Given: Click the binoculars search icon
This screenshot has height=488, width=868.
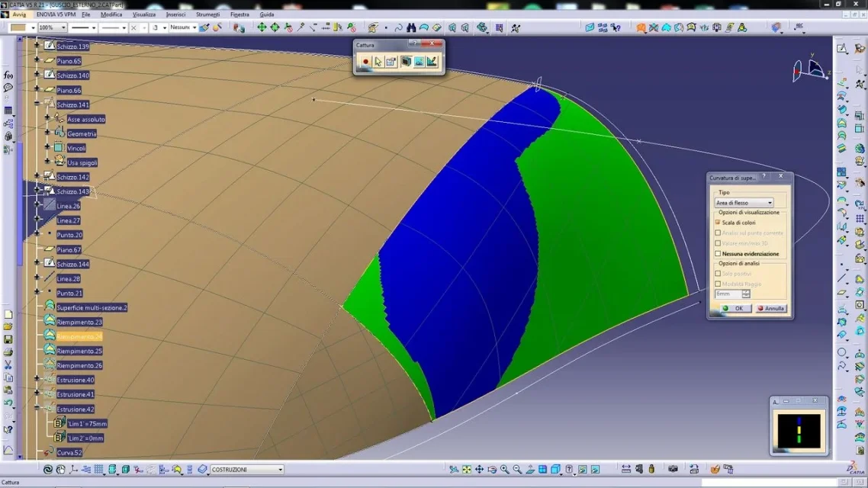Looking at the screenshot, I should tap(411, 27).
